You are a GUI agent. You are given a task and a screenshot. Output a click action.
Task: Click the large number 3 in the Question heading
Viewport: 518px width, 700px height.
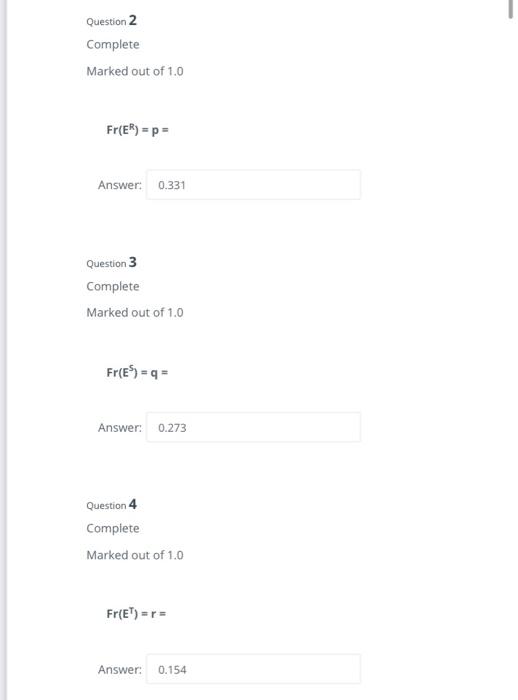[x=133, y=262]
